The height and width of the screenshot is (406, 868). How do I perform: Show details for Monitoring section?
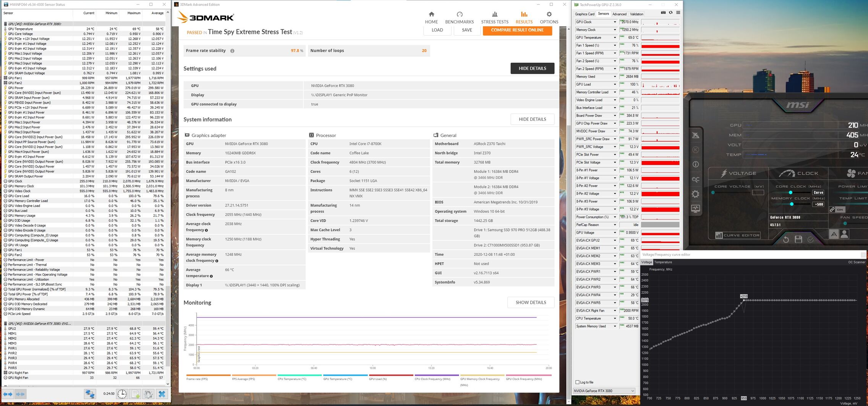[x=531, y=302]
